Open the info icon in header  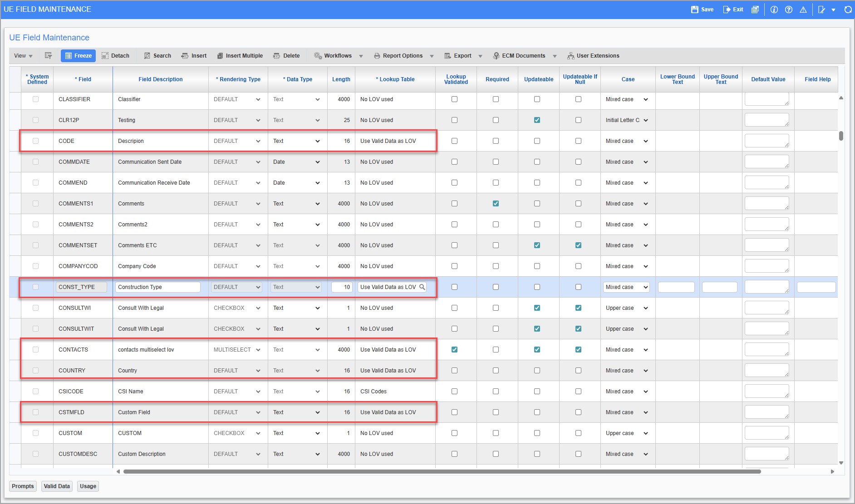pyautogui.click(x=774, y=10)
